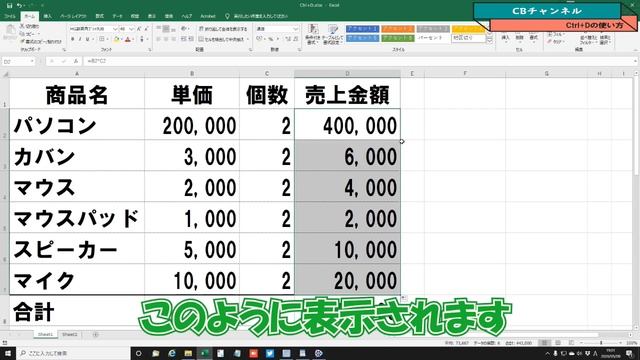The height and width of the screenshot is (360, 640).
Task: Toggle Underline formatting
Action: (87, 39)
